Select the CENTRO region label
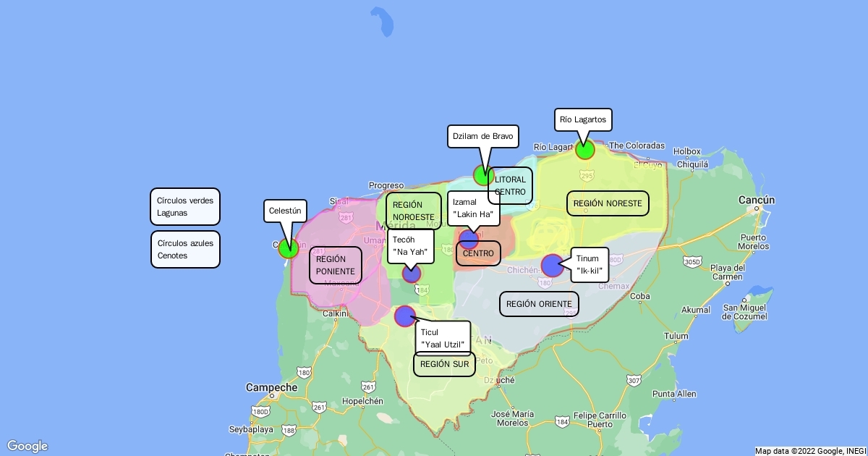 pyautogui.click(x=478, y=253)
